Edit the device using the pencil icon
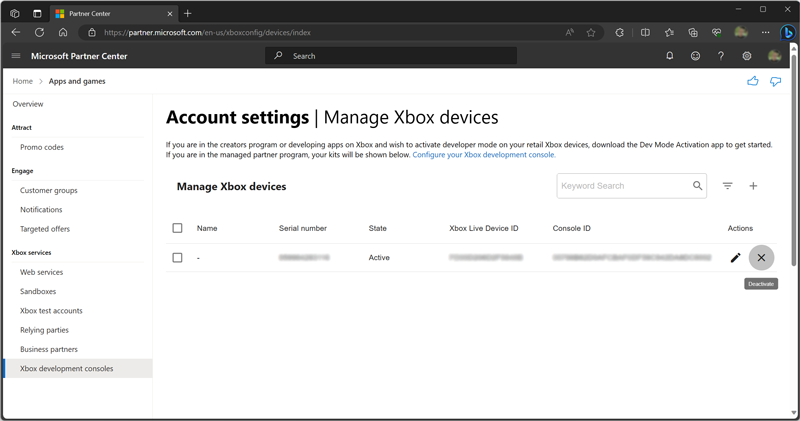This screenshot has width=800, height=421. (735, 258)
